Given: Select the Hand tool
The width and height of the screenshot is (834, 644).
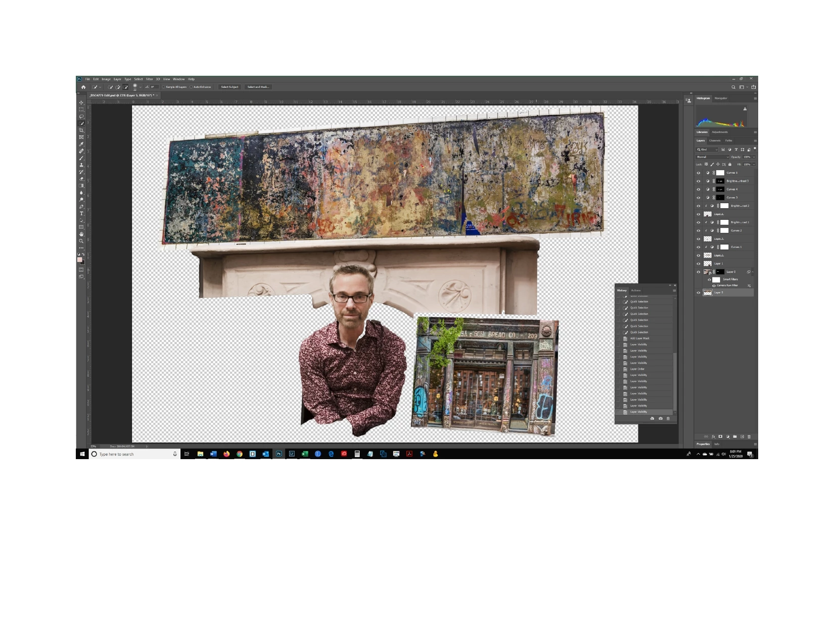Looking at the screenshot, I should click(x=81, y=234).
